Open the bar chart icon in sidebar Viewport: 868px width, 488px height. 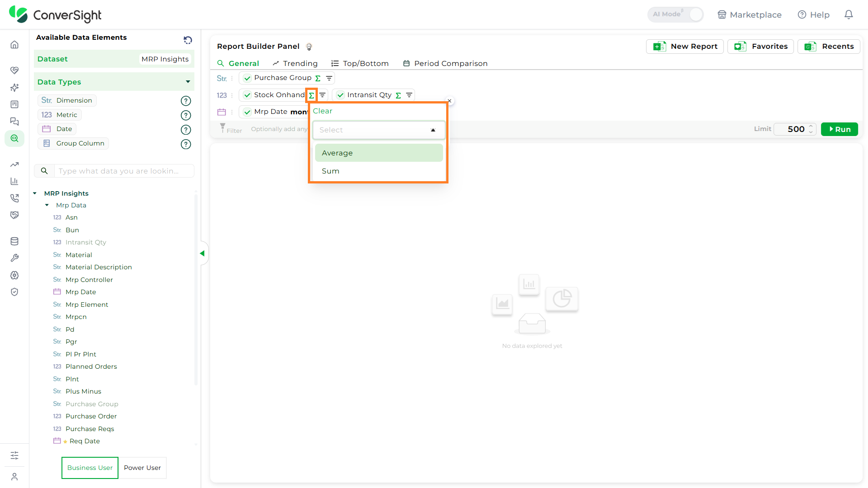pos(14,181)
